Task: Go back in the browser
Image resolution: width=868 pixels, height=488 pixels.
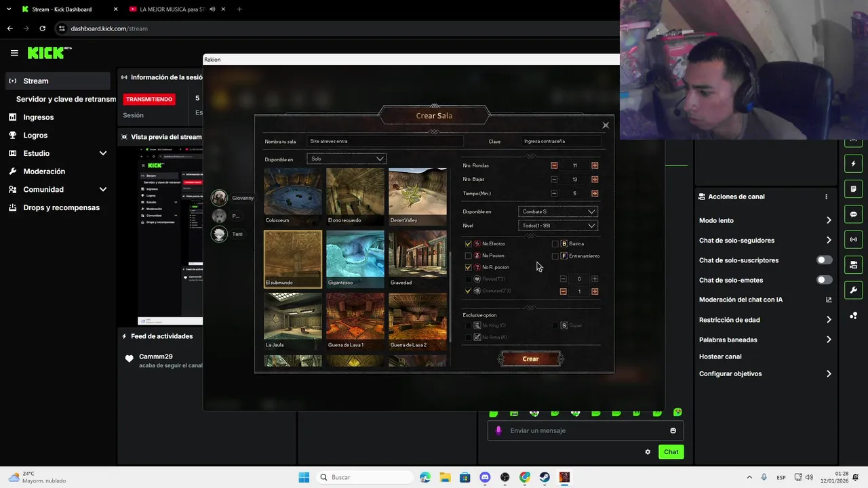Action: click(9, 28)
